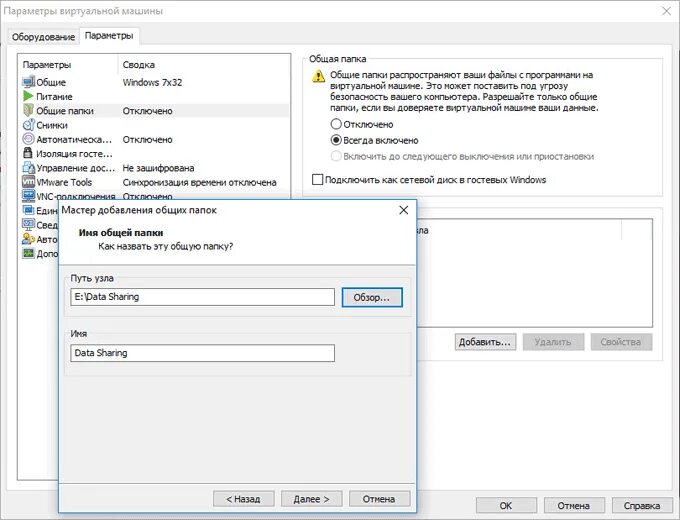Close the Параметры виртуальной машины window

[x=667, y=11]
